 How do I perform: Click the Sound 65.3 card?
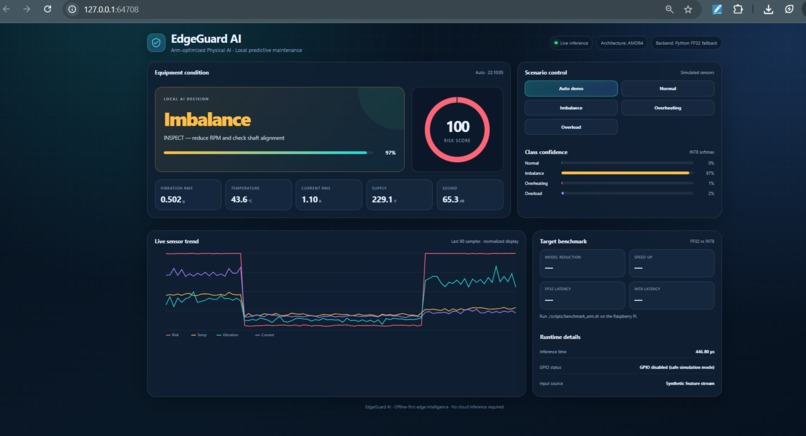tap(470, 195)
